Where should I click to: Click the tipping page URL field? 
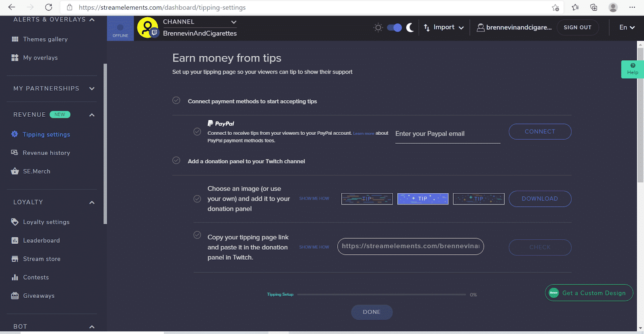coord(411,246)
